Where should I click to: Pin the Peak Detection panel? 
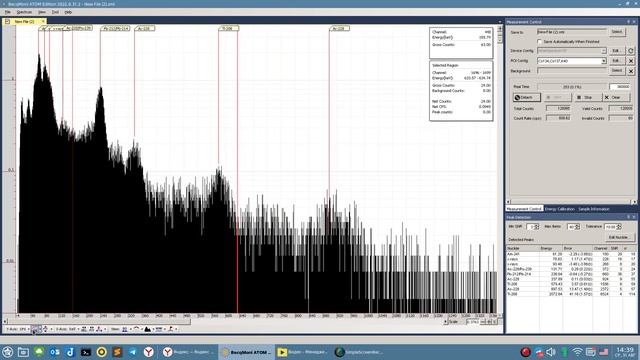click(629, 217)
